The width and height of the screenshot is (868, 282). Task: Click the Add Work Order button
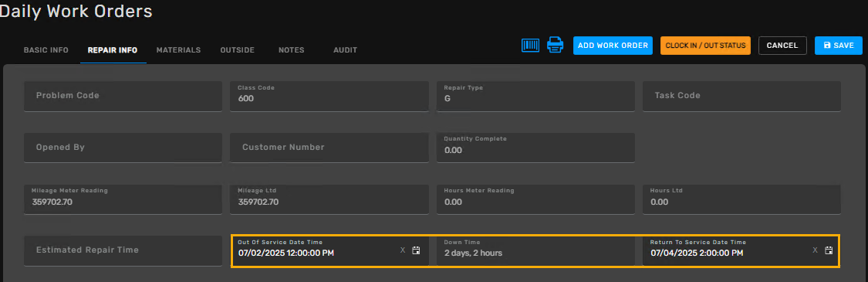point(613,46)
